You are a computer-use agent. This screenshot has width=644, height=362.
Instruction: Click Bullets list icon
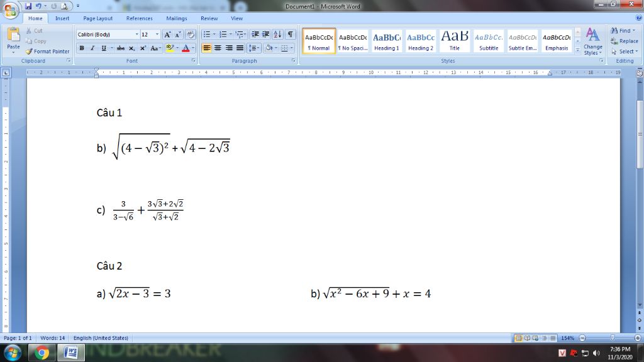tap(207, 35)
